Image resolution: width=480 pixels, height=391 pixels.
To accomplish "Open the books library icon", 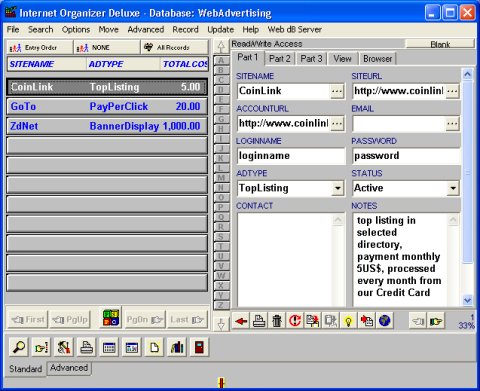I will click(177, 348).
